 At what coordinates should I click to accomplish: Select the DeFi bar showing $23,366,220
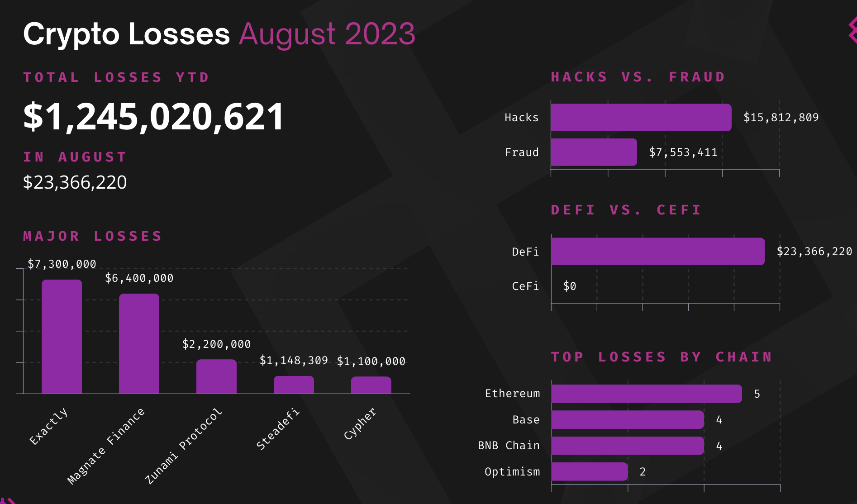coord(658,252)
